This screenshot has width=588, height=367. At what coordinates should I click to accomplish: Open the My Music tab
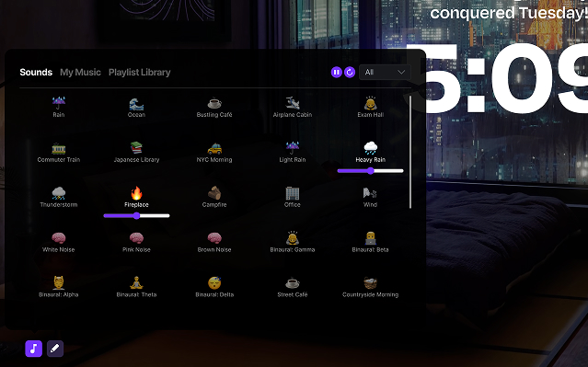coord(80,72)
